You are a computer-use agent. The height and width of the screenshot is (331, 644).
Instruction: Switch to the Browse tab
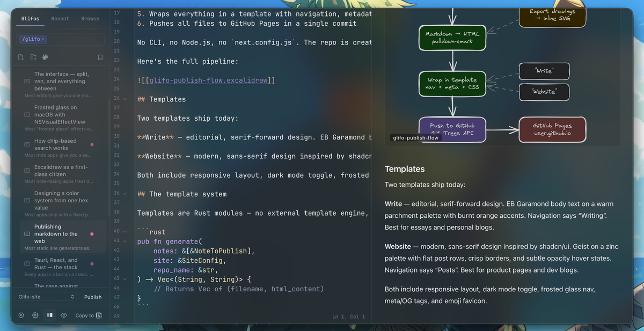click(90, 19)
